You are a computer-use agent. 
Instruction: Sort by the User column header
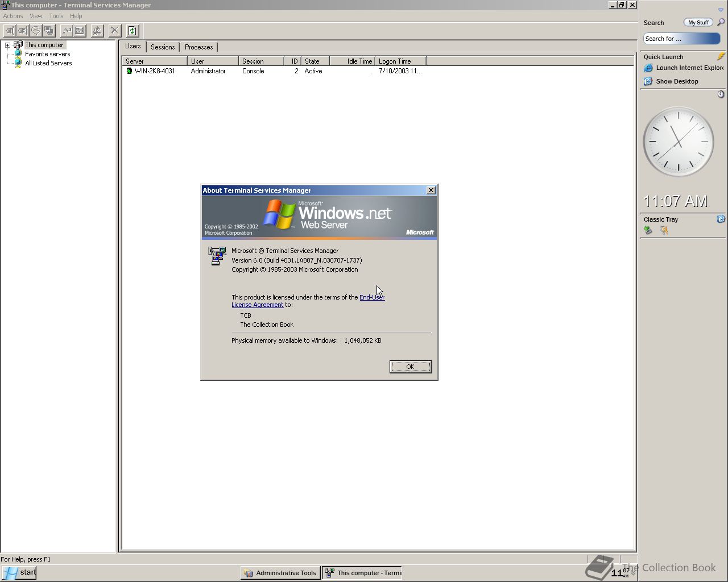click(x=213, y=61)
